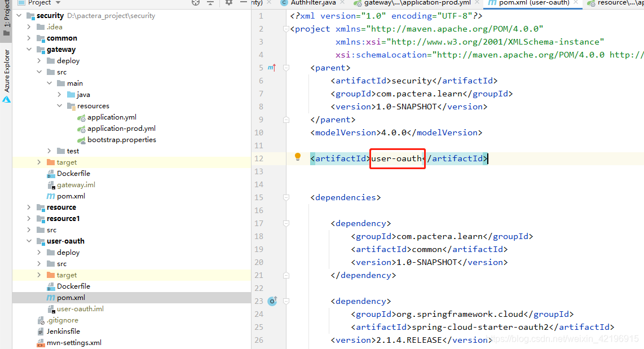644x349 pixels.
Task: Collapse the resources folder
Action: (x=60, y=106)
